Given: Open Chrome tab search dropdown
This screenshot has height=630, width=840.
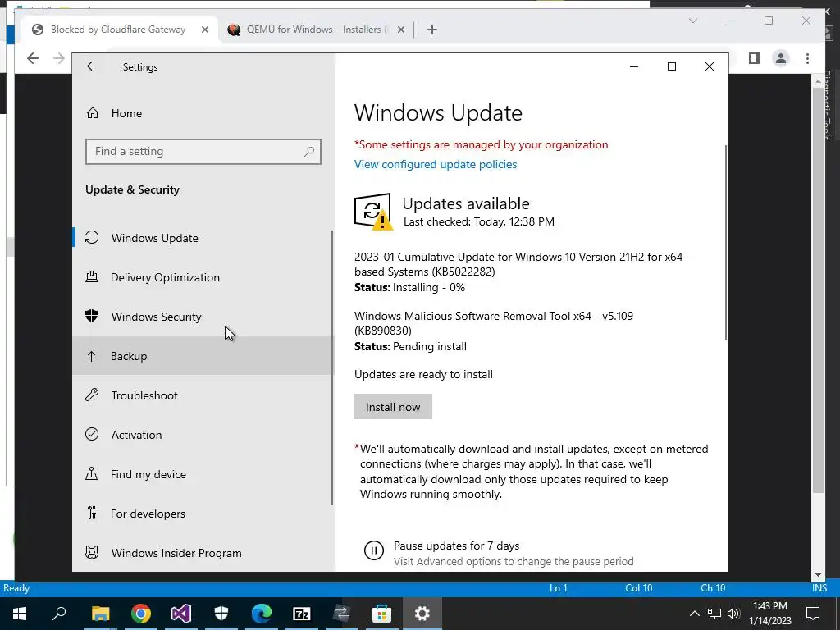Looking at the screenshot, I should pyautogui.click(x=692, y=21).
